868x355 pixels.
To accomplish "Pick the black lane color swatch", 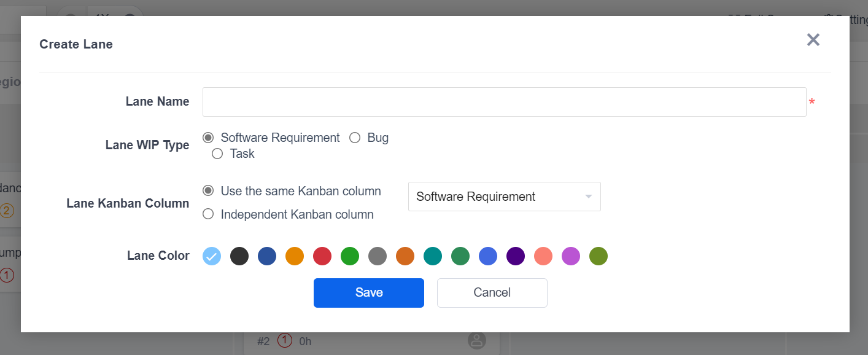I will (239, 256).
